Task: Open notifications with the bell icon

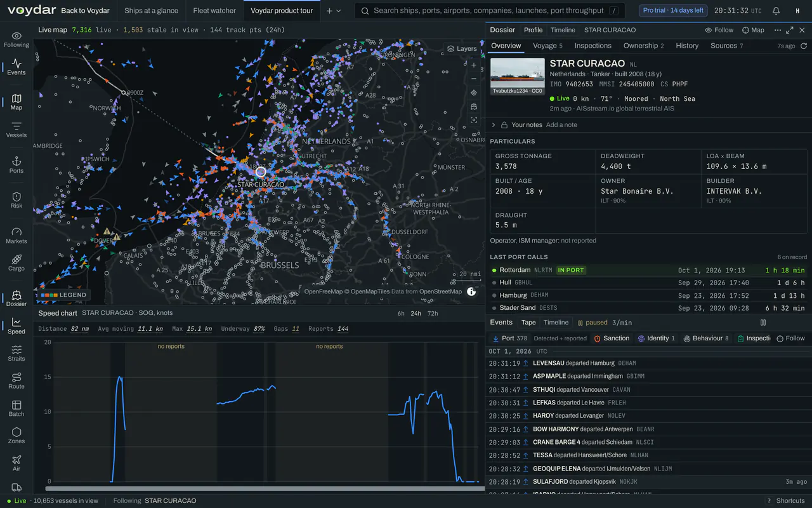Action: tap(776, 11)
